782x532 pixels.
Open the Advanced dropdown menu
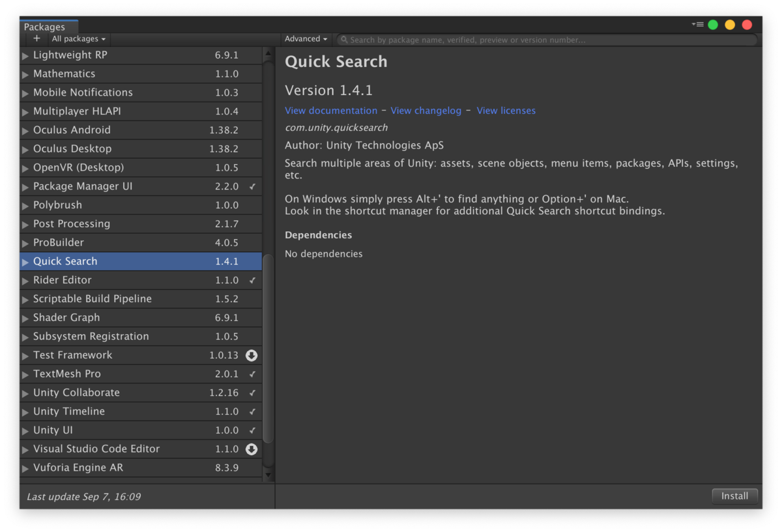[306, 39]
